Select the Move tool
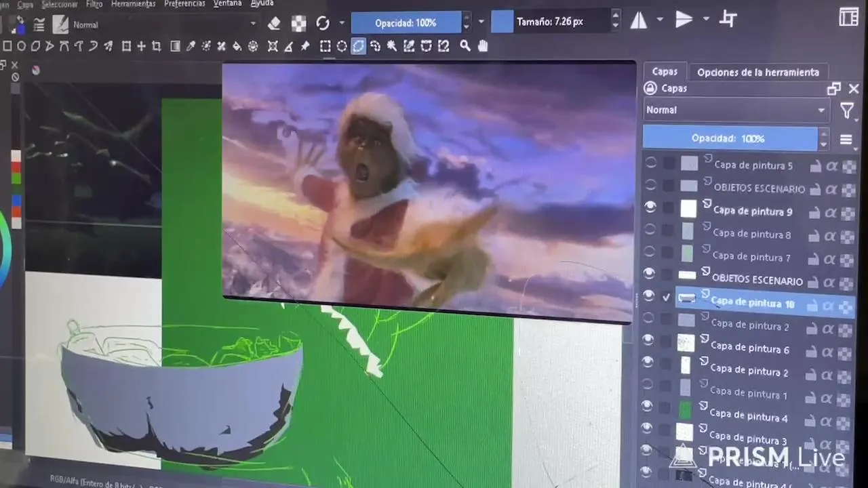 pos(141,46)
